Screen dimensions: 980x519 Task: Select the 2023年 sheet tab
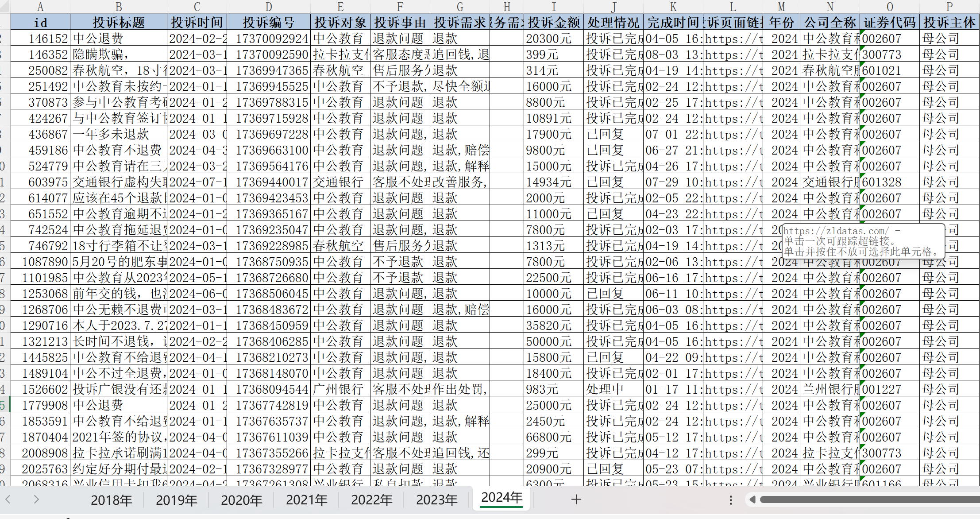(x=436, y=500)
